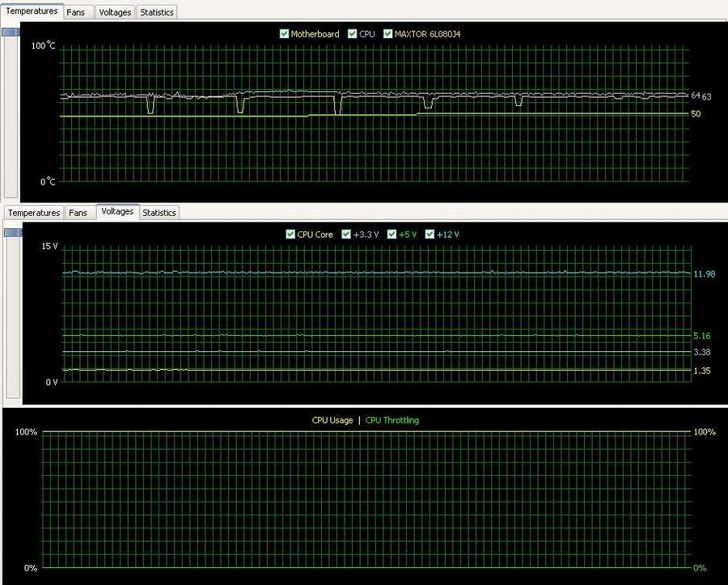Toggle the +12 V checkbox
The image size is (728, 585).
point(430,235)
